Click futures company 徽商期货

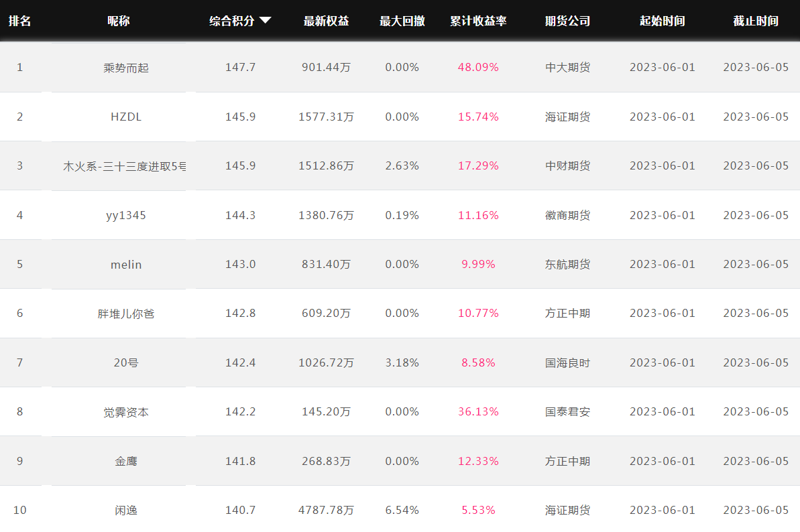click(567, 215)
